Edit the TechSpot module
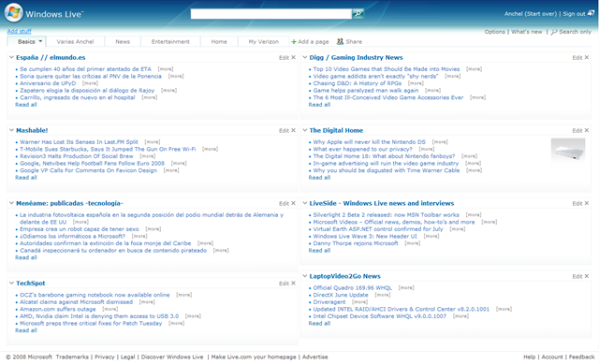This screenshot has width=599, height=364. tap(284, 284)
